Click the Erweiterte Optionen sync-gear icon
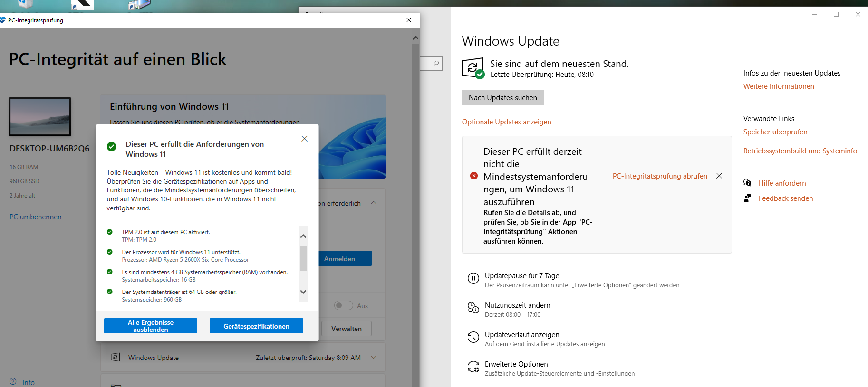868x387 pixels. pyautogui.click(x=473, y=367)
